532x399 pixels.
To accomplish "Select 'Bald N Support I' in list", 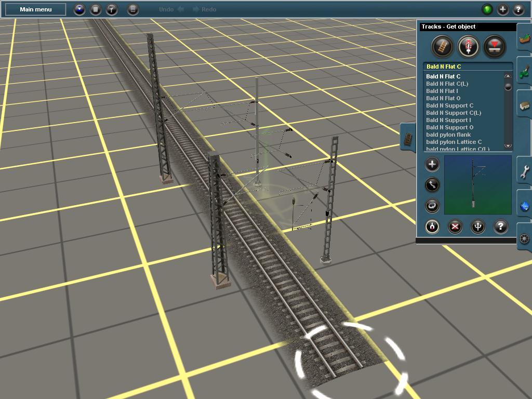I will (x=448, y=120).
